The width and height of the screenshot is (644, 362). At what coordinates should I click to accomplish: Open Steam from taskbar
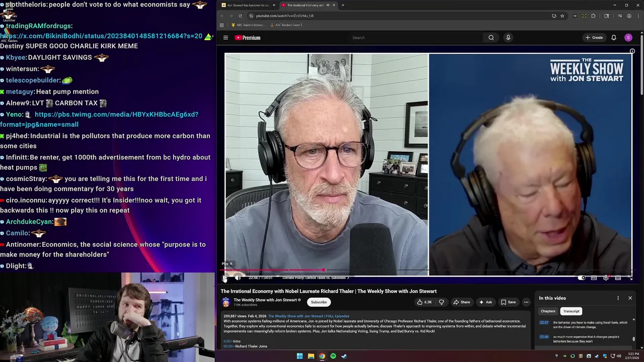tap(344, 356)
